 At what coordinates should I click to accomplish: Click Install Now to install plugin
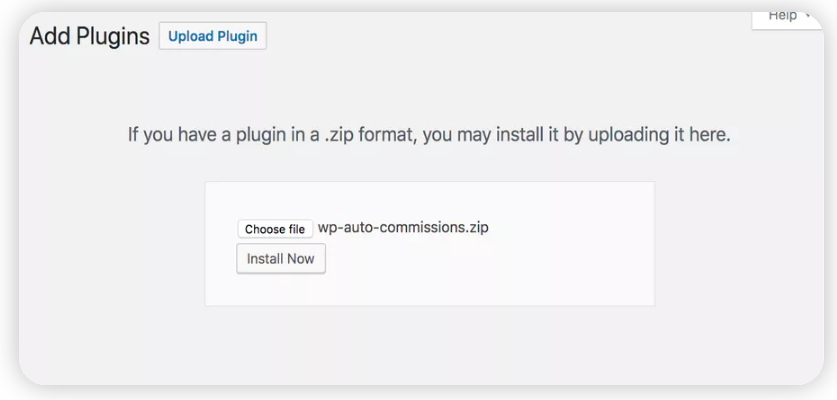(281, 259)
